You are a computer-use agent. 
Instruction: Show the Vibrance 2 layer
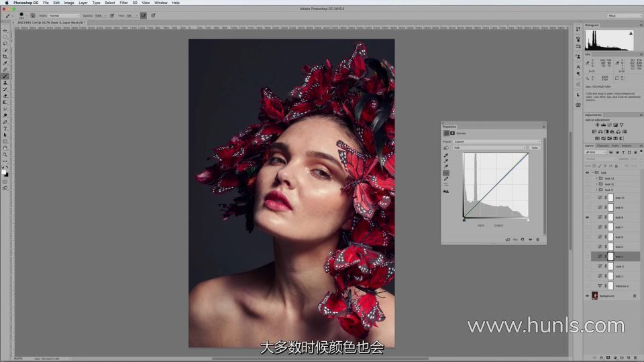coord(587,286)
